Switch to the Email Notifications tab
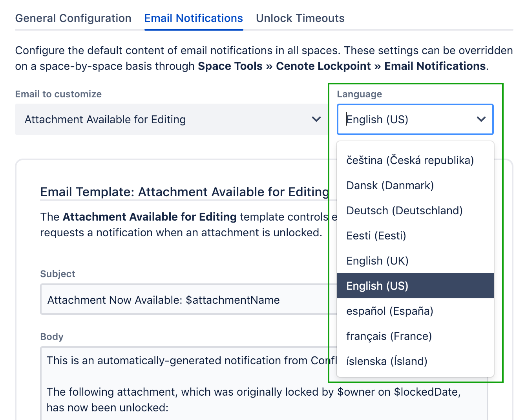Image resolution: width=526 pixels, height=420 pixels. (194, 18)
